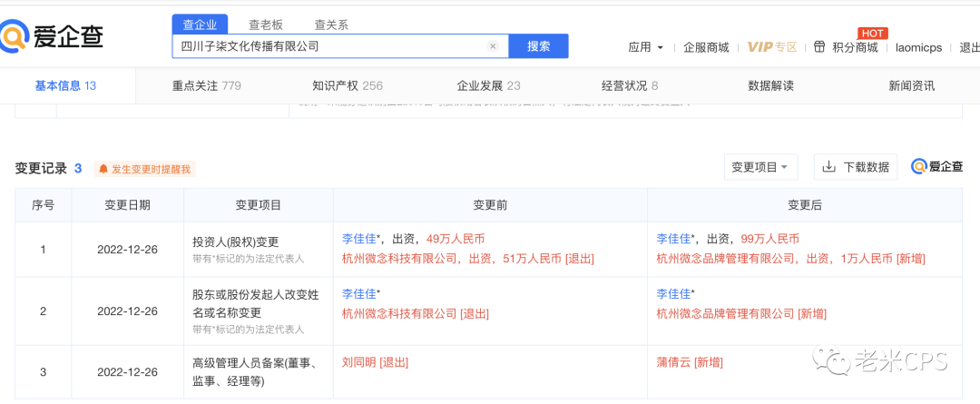980x404 pixels.
Task: Open the 企服商城 link
Action: [x=706, y=47]
